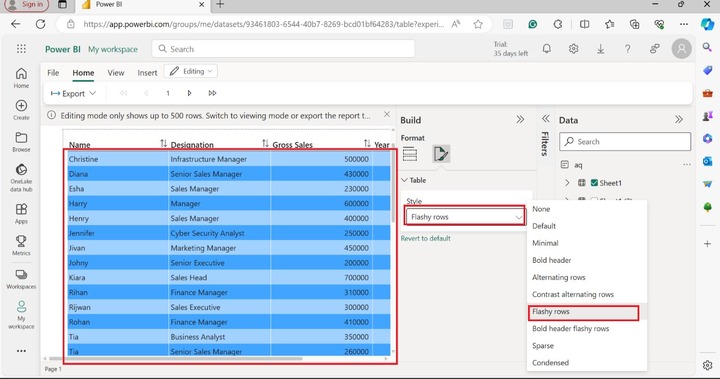The image size is (720, 379).
Task: Open the Style dropdown showing Flashy rows
Action: pos(465,216)
